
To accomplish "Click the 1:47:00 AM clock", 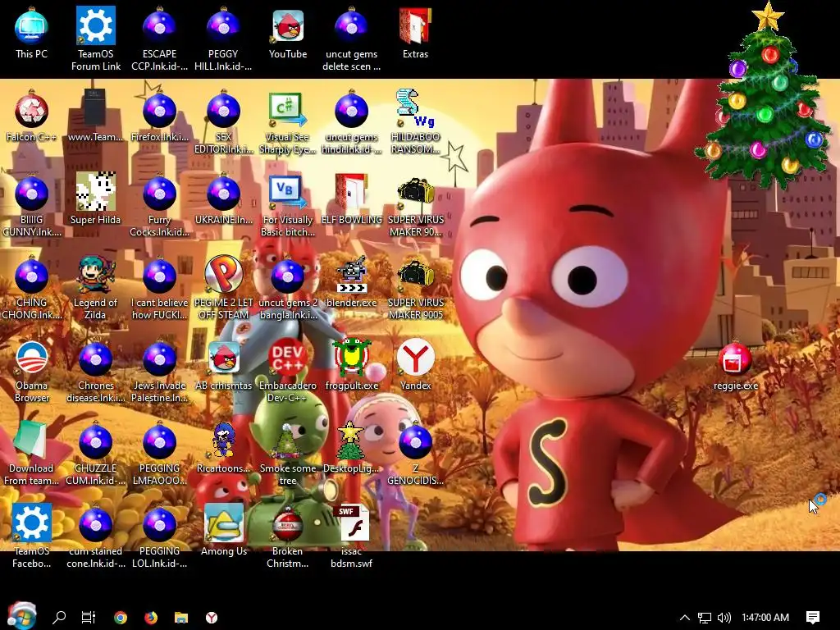I will pos(765,618).
